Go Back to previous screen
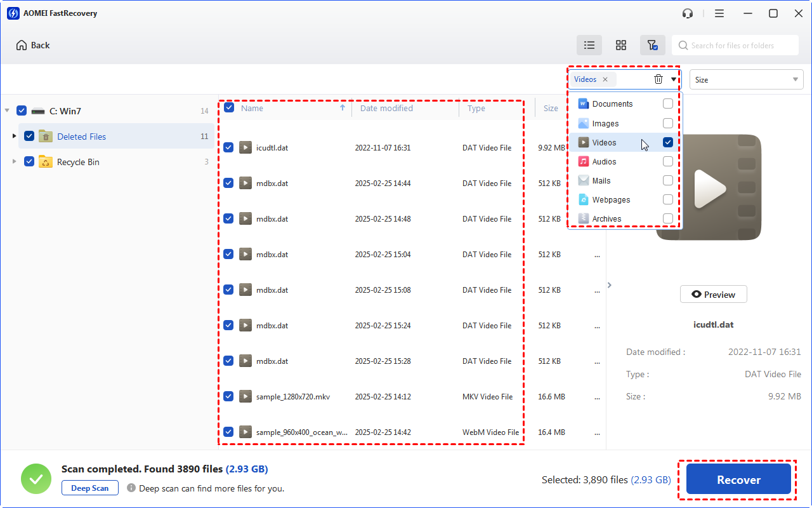This screenshot has height=508, width=812. coord(33,45)
